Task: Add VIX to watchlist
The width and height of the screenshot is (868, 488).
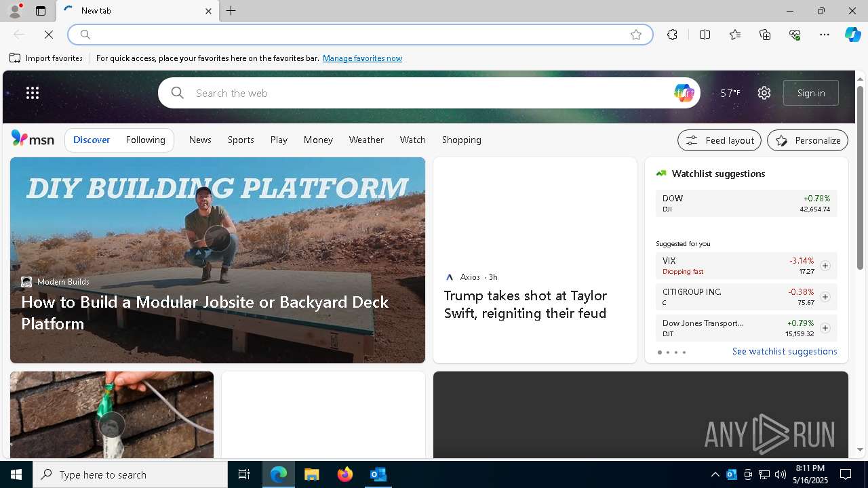Action: (825, 266)
